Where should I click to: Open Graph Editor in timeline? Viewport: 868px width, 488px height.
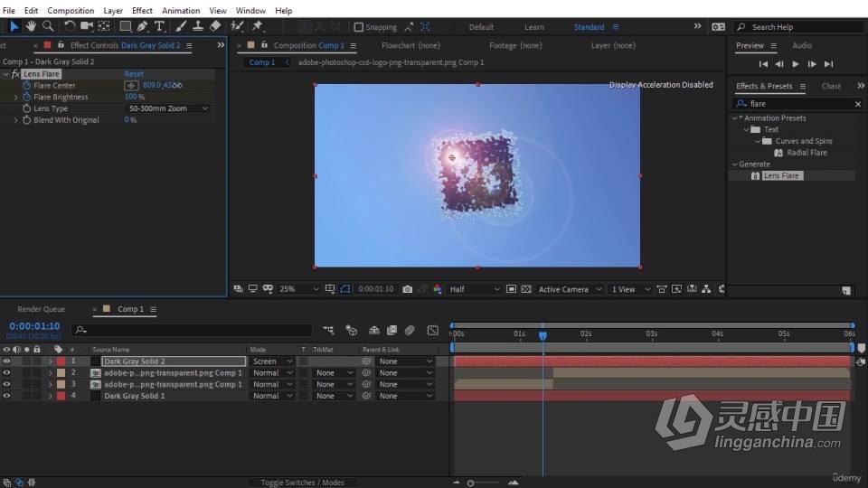click(x=433, y=331)
